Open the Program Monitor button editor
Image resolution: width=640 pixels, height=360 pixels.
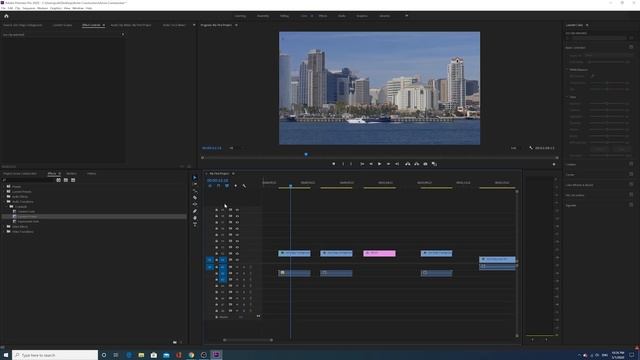click(554, 164)
